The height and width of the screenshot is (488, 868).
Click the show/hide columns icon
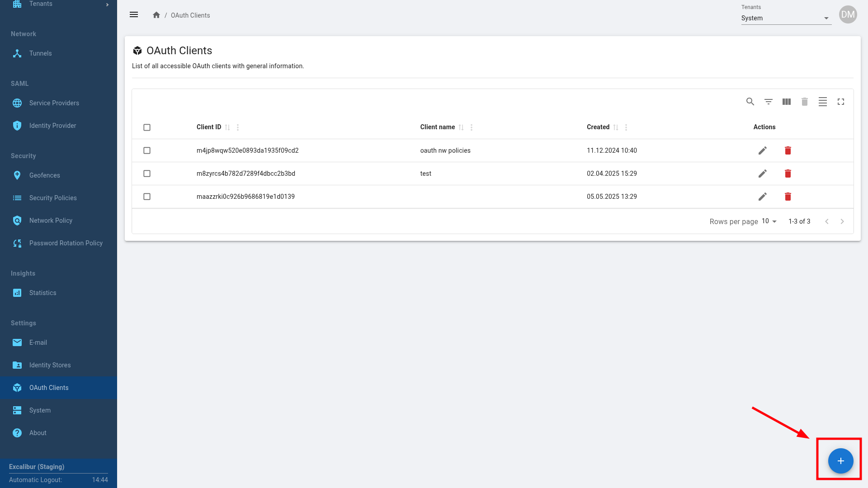(786, 102)
